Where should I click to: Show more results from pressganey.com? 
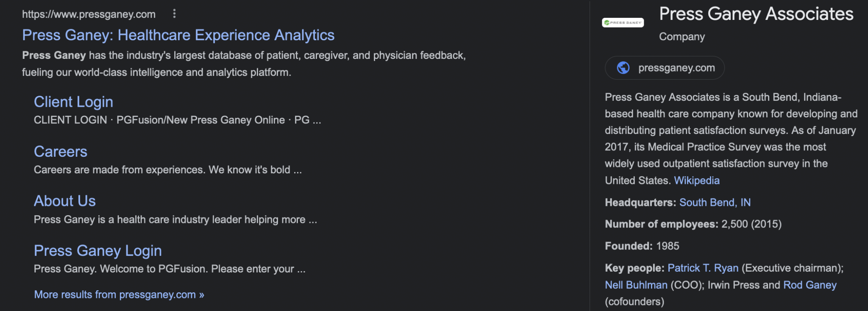click(x=119, y=294)
